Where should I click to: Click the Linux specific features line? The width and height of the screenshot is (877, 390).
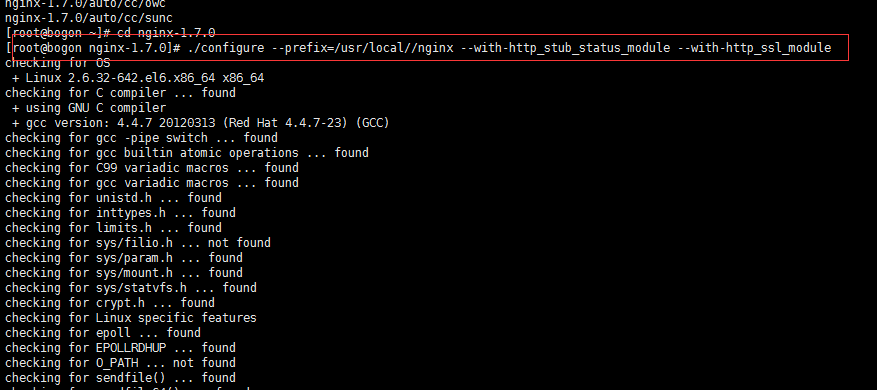point(131,318)
